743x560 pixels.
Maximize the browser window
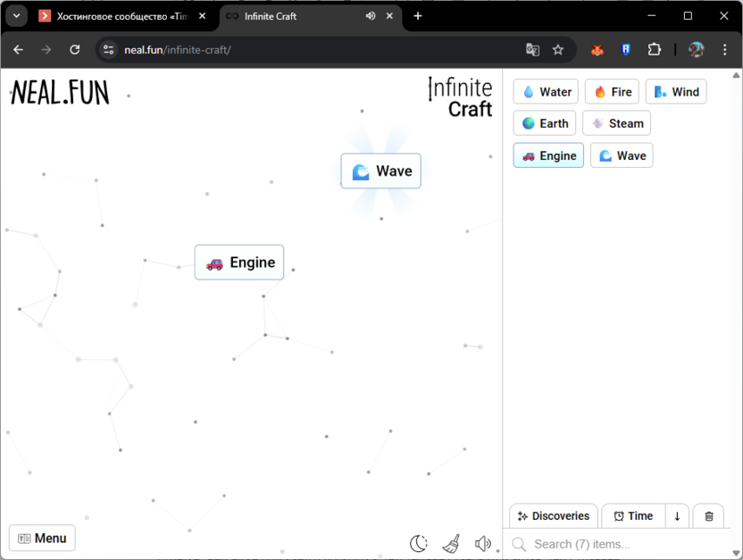[688, 16]
